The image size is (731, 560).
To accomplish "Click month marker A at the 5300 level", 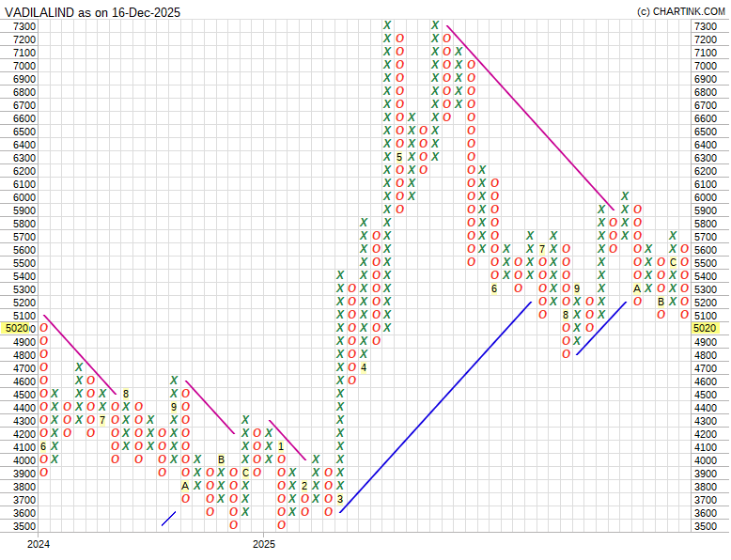I will click(637, 288).
